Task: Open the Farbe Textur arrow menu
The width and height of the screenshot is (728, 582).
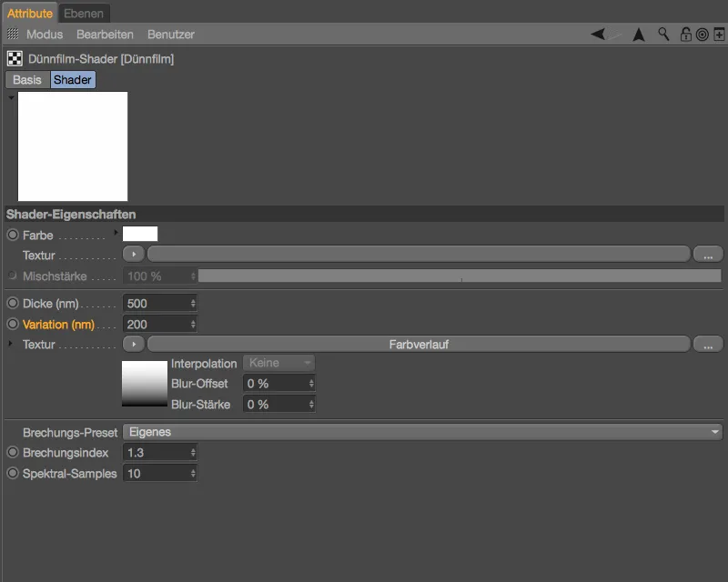Action: coord(134,255)
